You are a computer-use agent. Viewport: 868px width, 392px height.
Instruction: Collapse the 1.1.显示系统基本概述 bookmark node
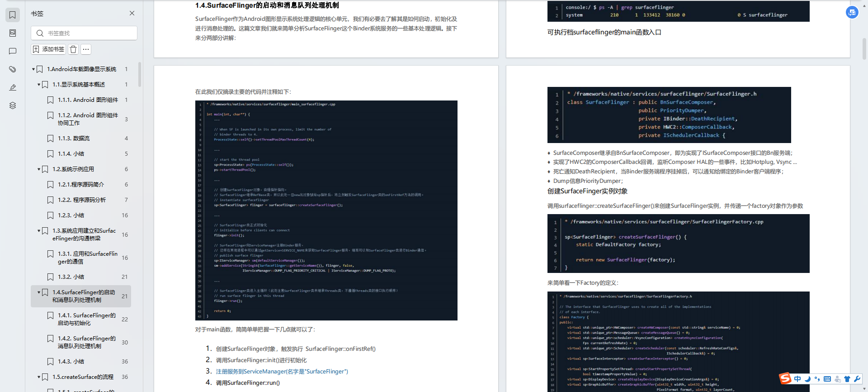click(39, 85)
